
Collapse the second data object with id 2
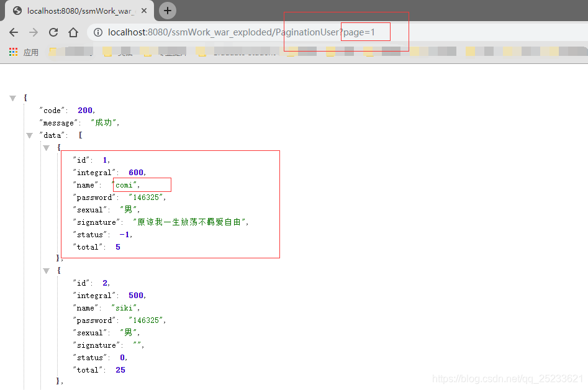pos(46,271)
